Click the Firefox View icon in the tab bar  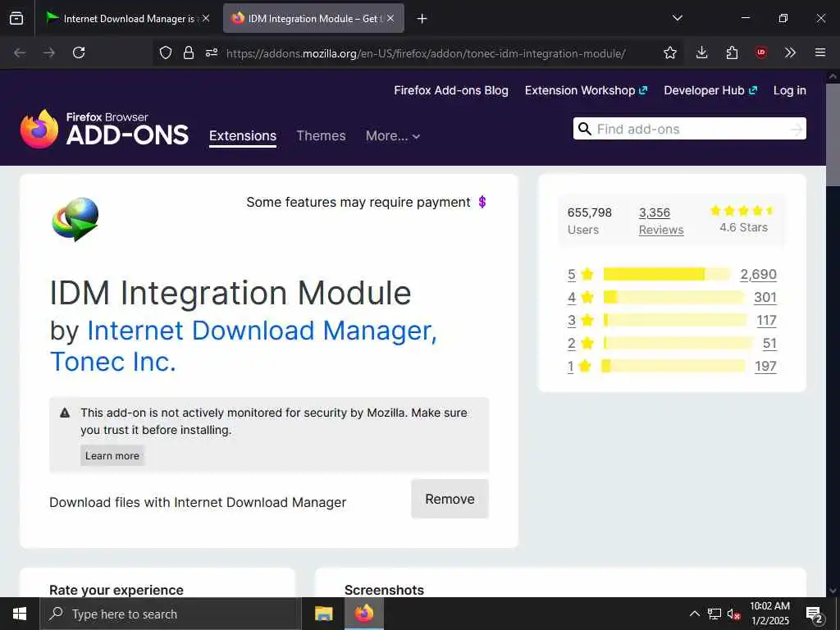(16, 18)
